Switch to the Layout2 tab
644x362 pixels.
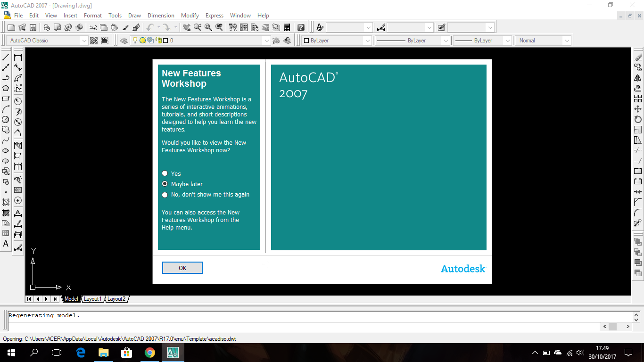click(x=116, y=299)
